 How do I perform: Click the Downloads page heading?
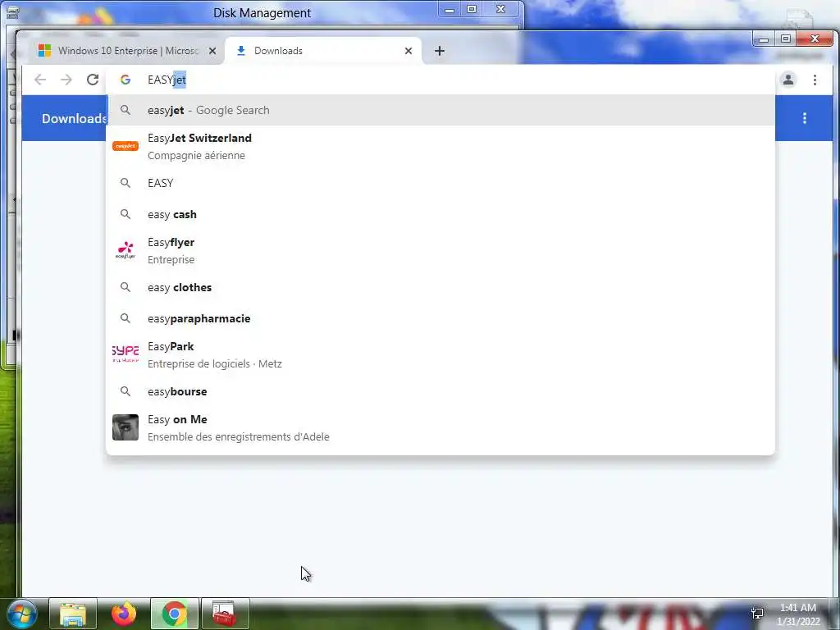[x=75, y=118]
